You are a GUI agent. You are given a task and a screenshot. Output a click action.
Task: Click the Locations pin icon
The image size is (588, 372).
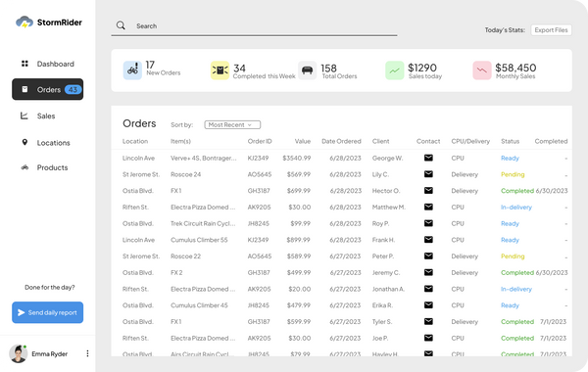24,142
